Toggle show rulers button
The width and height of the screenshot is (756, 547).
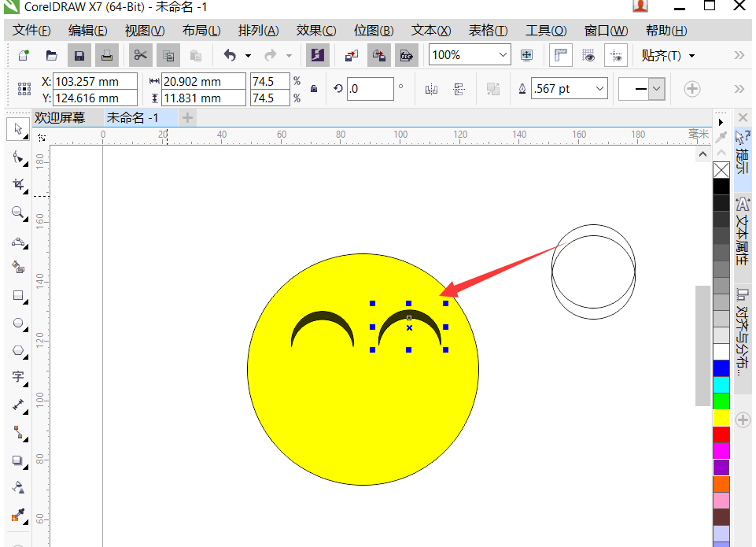click(x=561, y=55)
